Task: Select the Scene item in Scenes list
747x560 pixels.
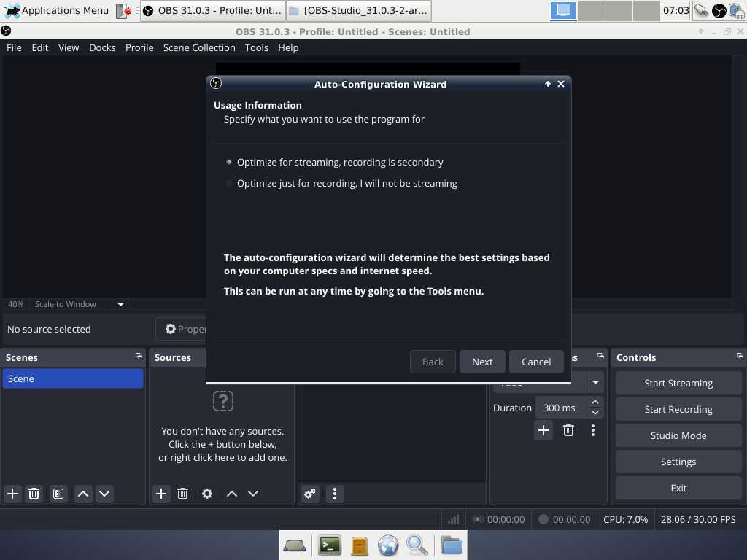Action: tap(73, 378)
